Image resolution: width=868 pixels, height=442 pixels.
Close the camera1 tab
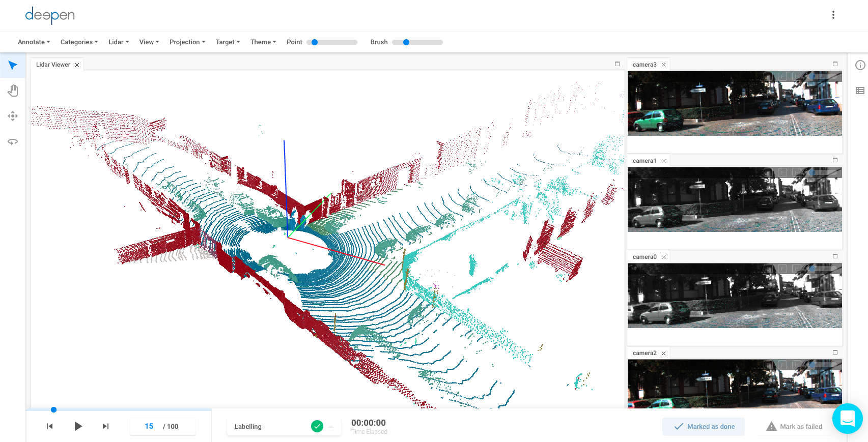(x=664, y=161)
